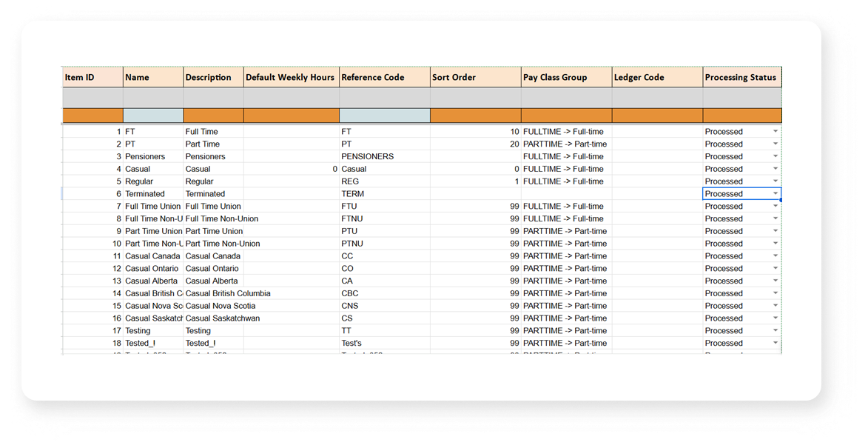
Task: Click the blue filter cell under Reference Code
Action: click(384, 116)
